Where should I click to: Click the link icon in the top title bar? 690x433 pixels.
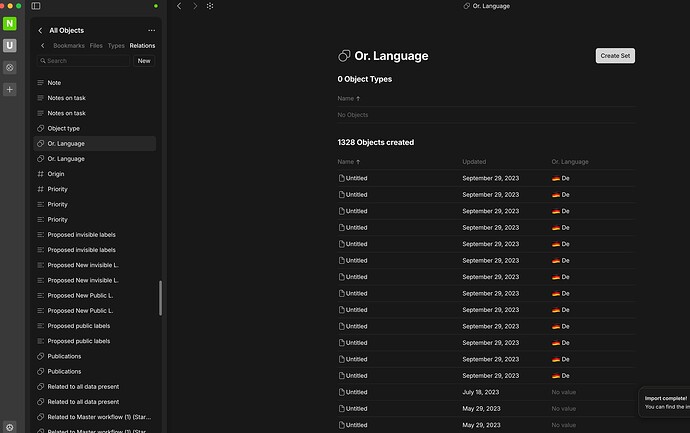(x=466, y=6)
